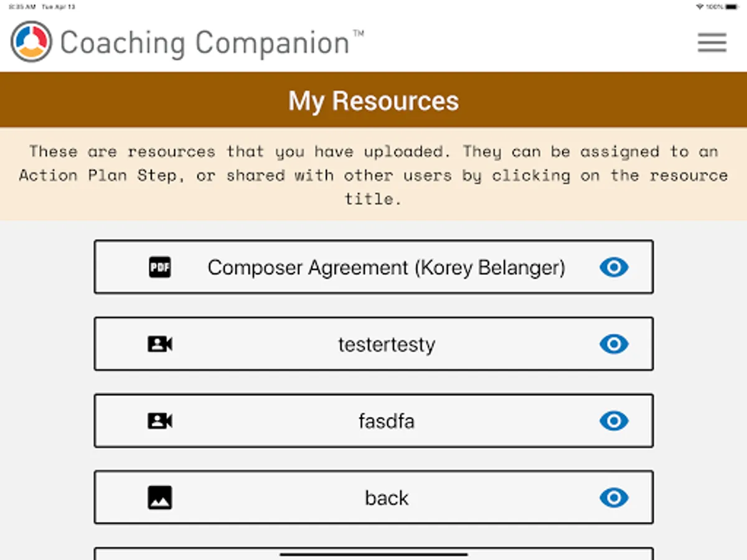Open the hamburger menu
Screen dimensions: 747x560
click(x=712, y=42)
